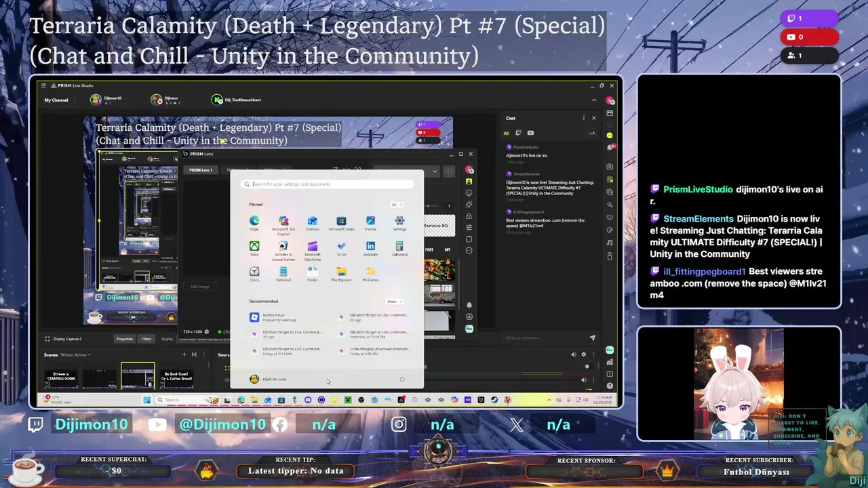Screen dimensions: 868x488
Task: Open 720 x 1280 resolution settings gear
Action: coord(207,332)
